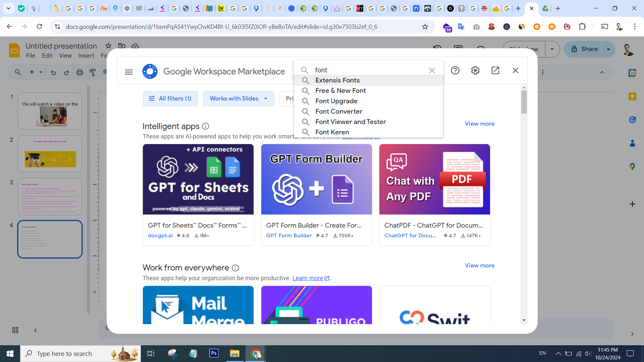This screenshot has width=644, height=362.
Task: Open the Share button dropdown arrow
Action: click(608, 49)
